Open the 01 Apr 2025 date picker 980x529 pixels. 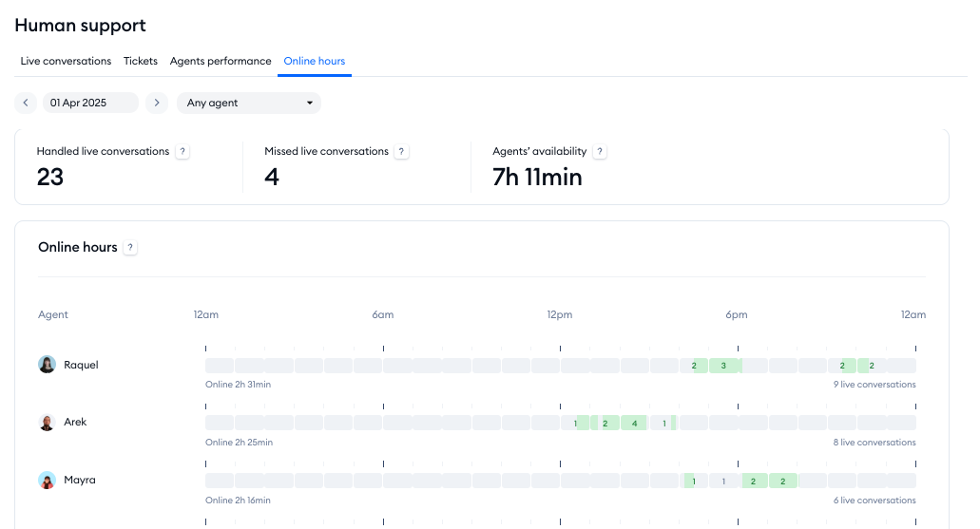tap(90, 103)
